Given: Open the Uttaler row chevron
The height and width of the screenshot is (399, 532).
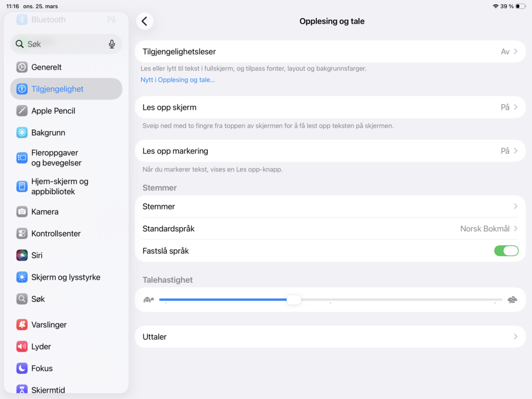Looking at the screenshot, I should coord(516,337).
